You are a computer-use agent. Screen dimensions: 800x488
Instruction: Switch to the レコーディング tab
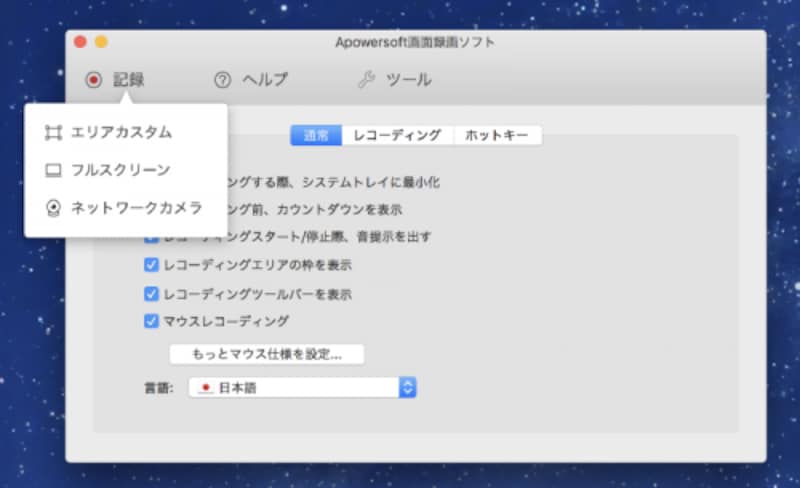tap(397, 135)
